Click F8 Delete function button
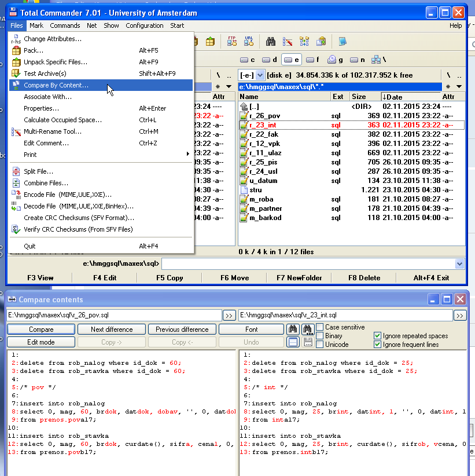Viewport: 475px width, 476px height. point(364,278)
